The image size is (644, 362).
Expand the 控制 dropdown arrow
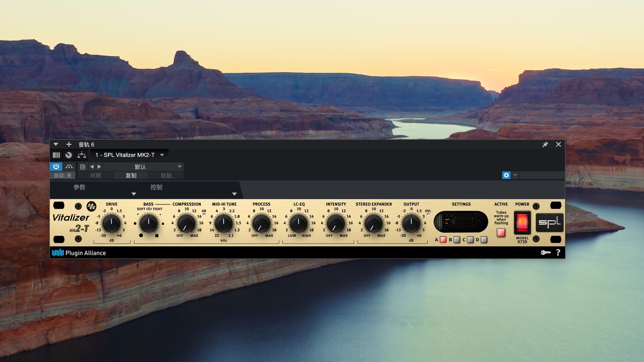(x=234, y=194)
